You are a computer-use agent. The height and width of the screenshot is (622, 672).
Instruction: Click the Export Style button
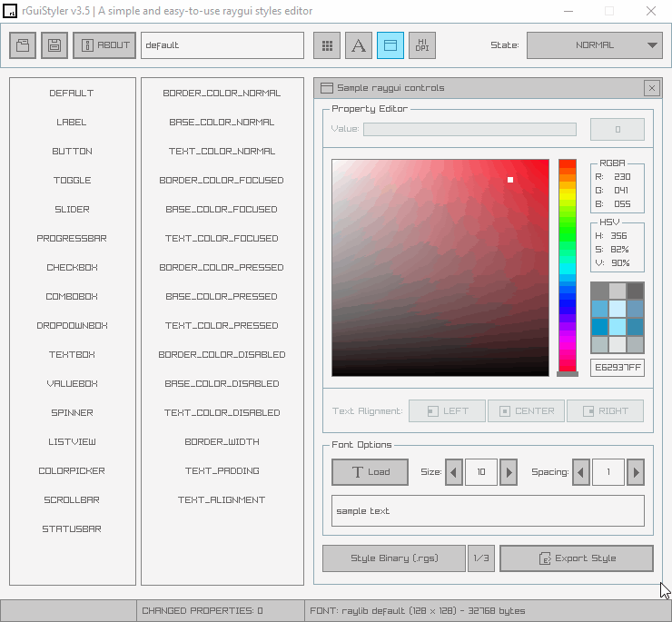[577, 558]
